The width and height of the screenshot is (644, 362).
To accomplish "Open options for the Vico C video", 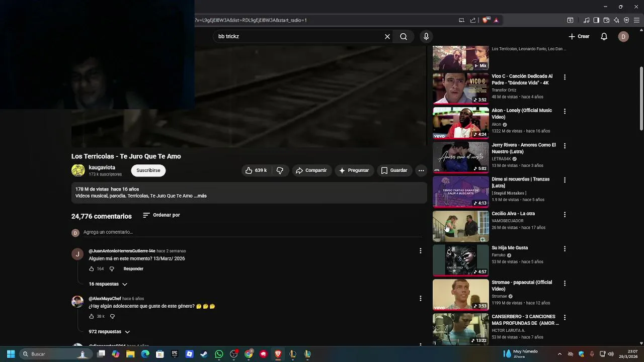I will [565, 77].
